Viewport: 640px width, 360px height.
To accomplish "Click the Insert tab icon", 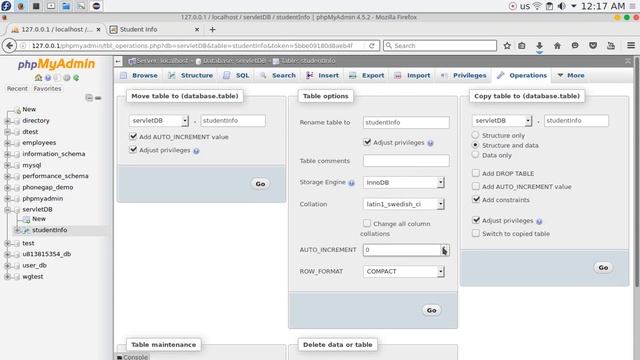I will tap(310, 76).
